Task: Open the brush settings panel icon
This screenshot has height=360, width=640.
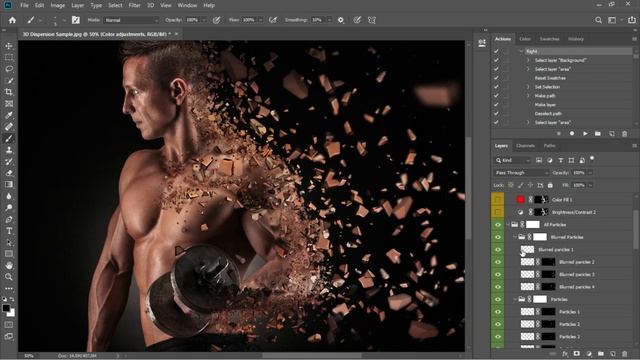Action: 76,20
